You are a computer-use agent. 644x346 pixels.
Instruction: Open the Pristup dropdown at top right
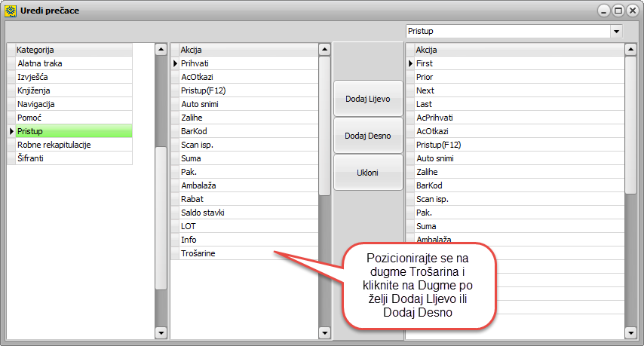click(616, 32)
